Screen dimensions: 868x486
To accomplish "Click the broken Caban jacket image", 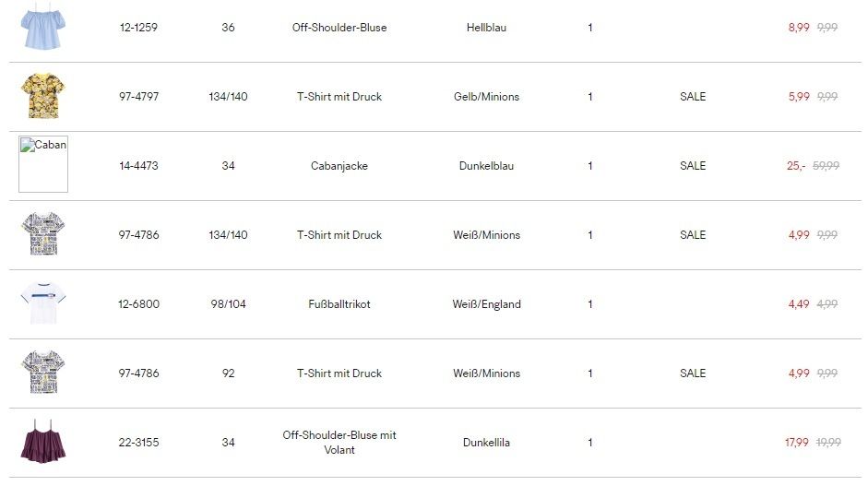I will tap(43, 164).
